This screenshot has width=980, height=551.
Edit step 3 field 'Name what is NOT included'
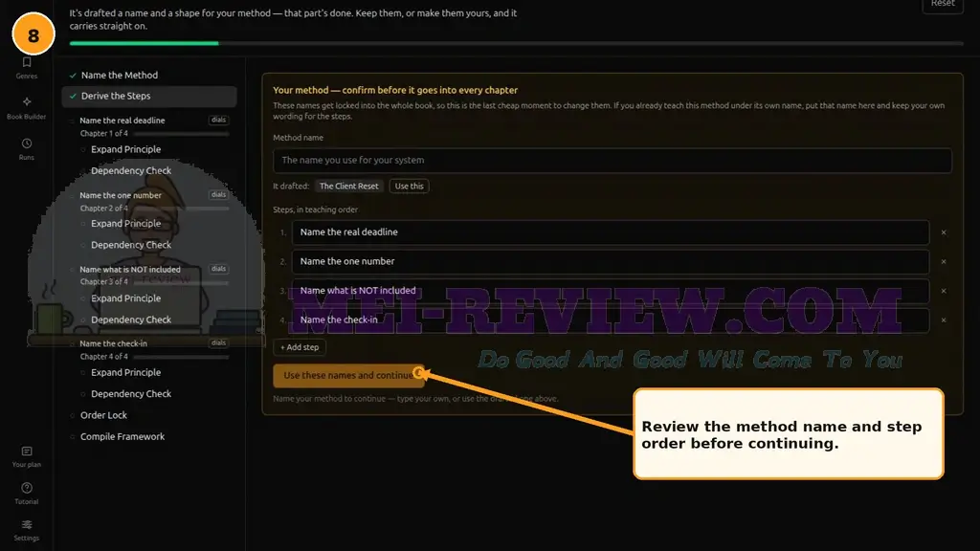pos(610,291)
